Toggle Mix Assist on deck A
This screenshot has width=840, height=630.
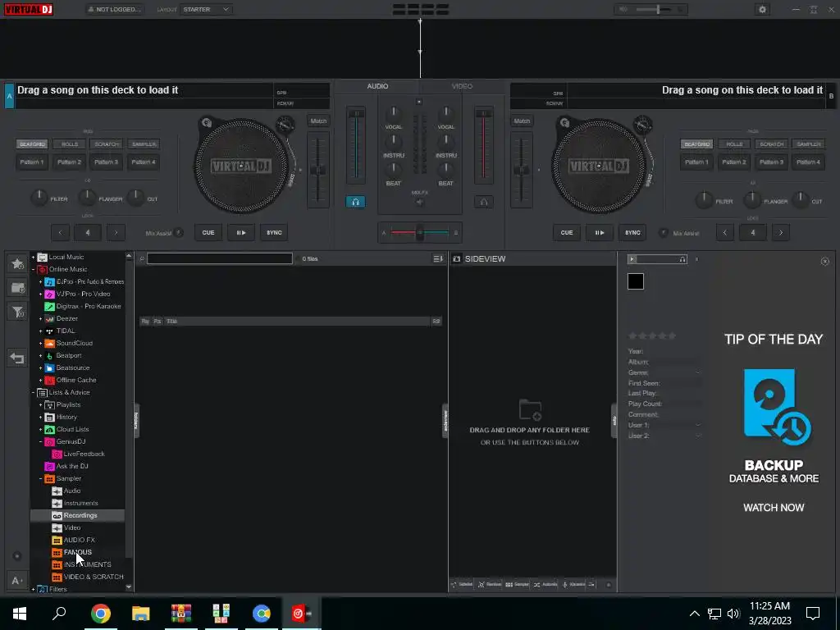179,232
